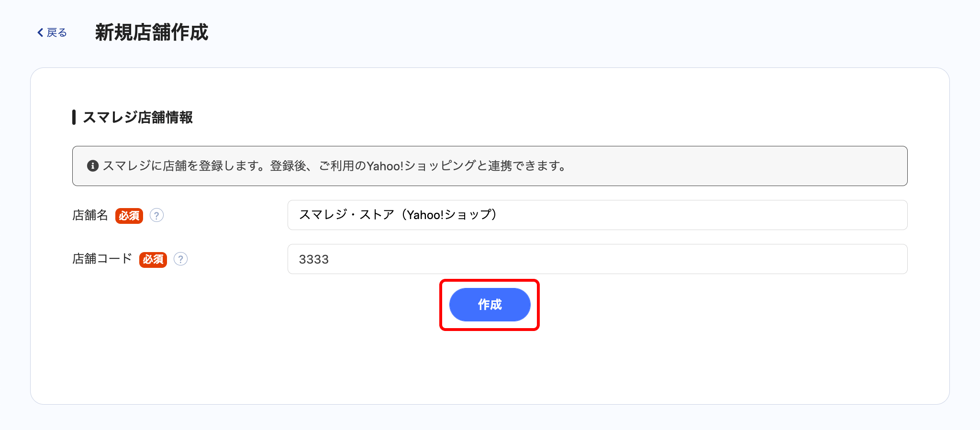Click the word Yahoo!ショップ in the name field
The width and height of the screenshot is (980, 430).
449,215
